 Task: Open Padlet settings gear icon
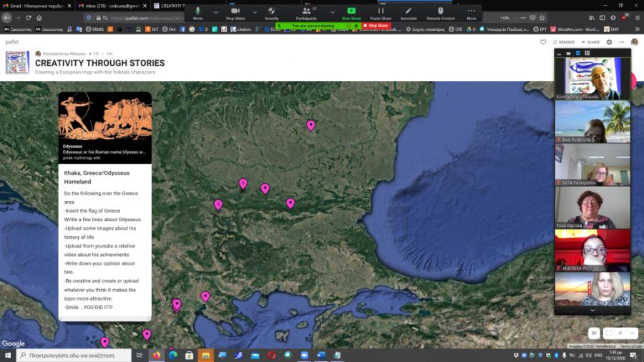pyautogui.click(x=609, y=42)
